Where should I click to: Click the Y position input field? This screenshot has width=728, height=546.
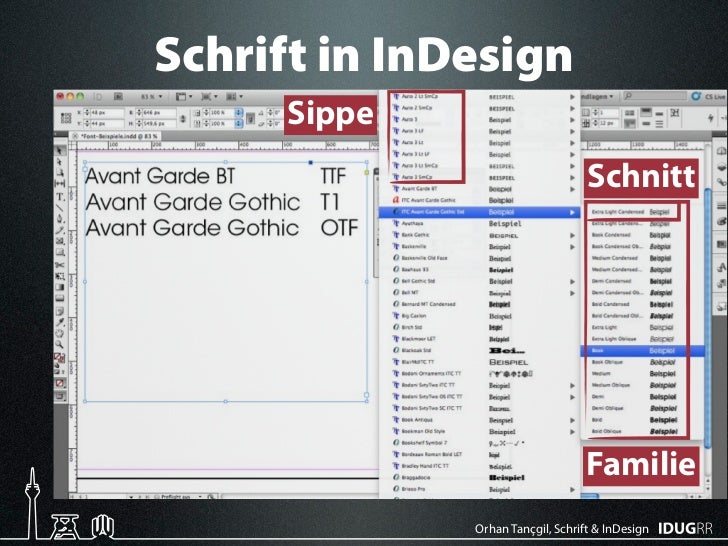(106, 124)
